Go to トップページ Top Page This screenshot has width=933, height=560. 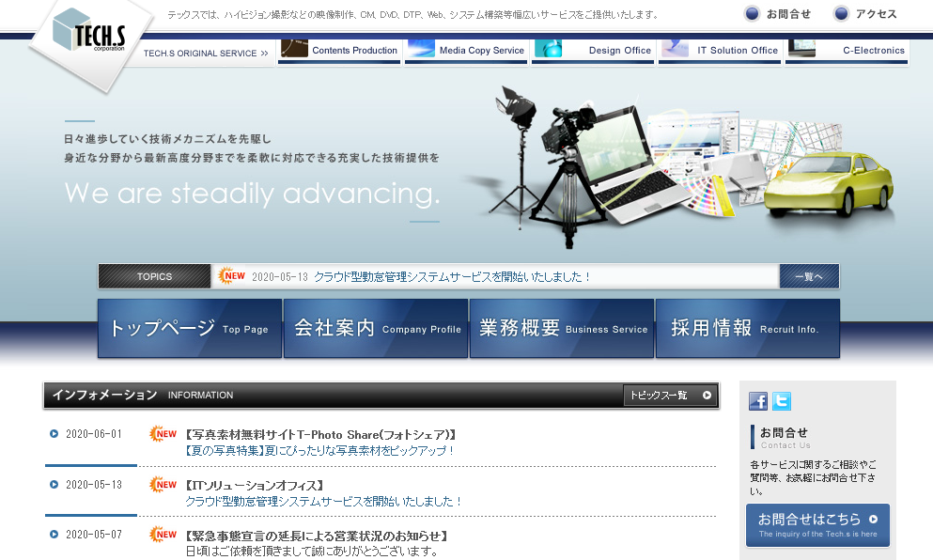click(190, 329)
